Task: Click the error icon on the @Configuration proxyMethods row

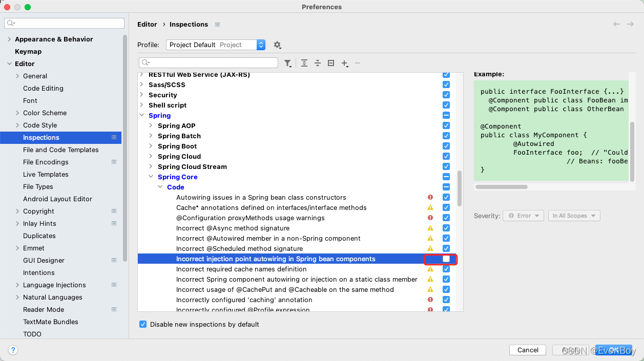Action: point(430,218)
